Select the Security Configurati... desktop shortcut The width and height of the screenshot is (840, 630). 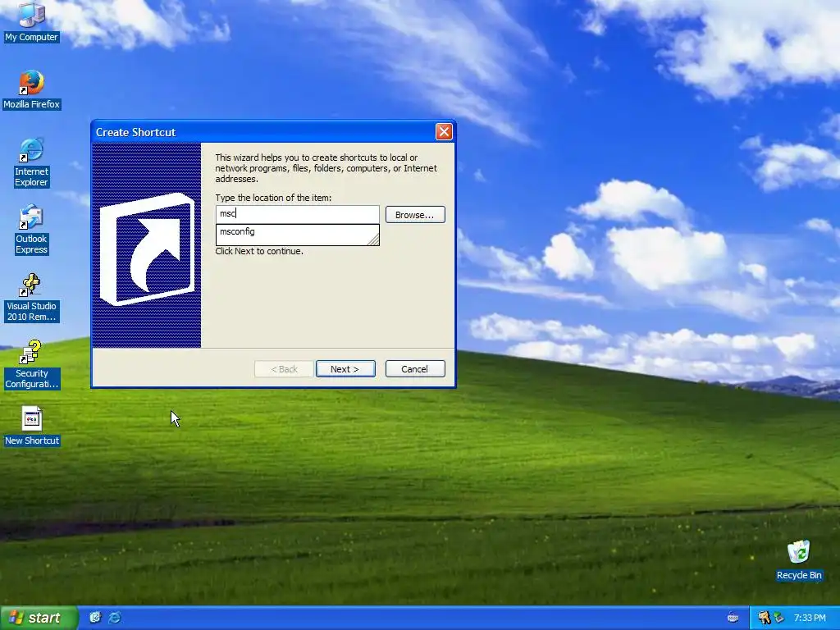[x=32, y=364]
